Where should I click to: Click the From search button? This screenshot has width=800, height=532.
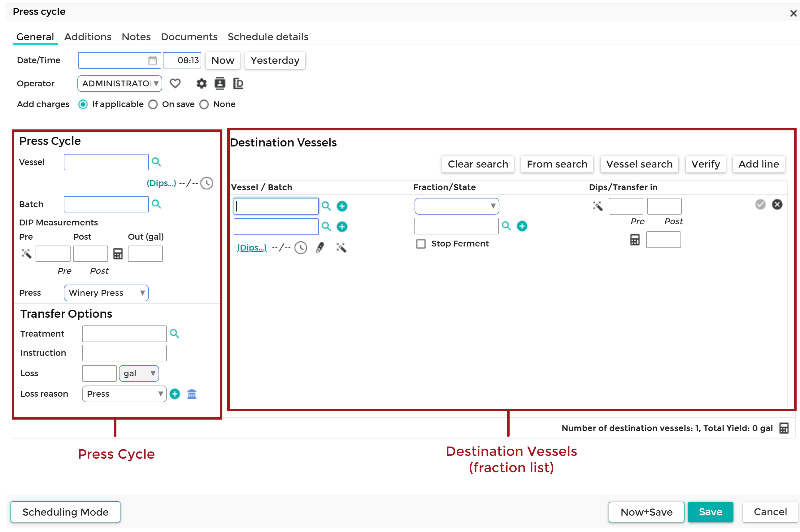(557, 164)
